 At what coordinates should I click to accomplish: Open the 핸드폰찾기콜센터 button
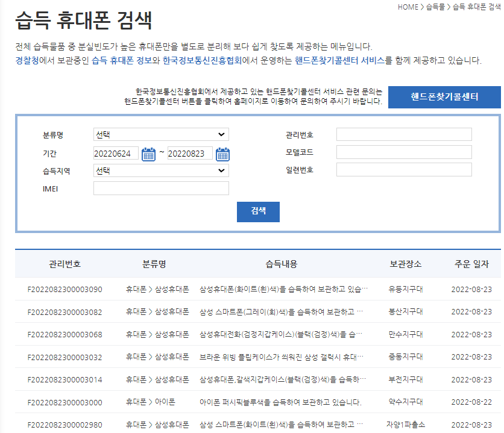point(444,97)
